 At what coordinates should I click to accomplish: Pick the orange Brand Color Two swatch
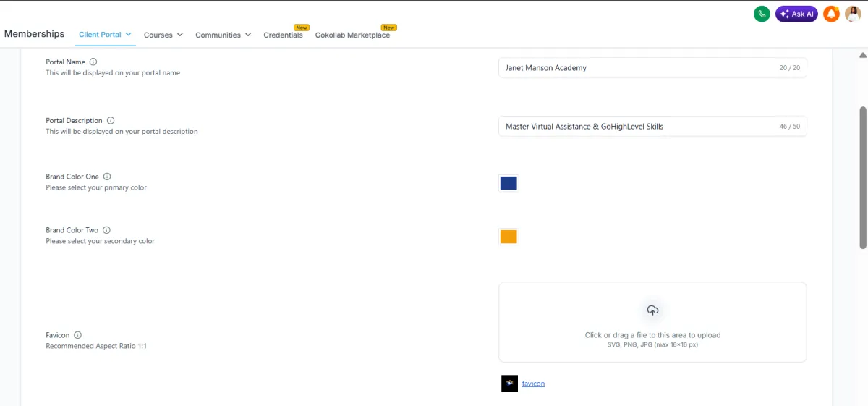(509, 237)
